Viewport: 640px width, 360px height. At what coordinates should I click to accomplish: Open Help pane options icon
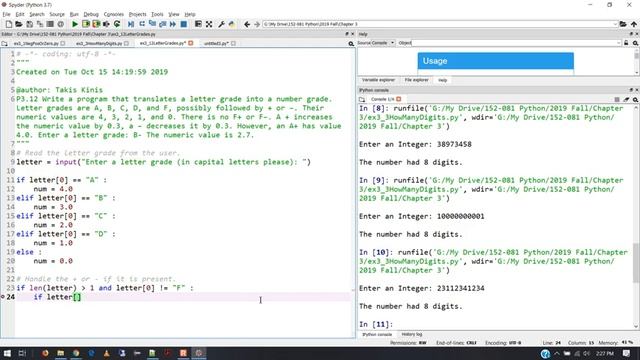[636, 43]
